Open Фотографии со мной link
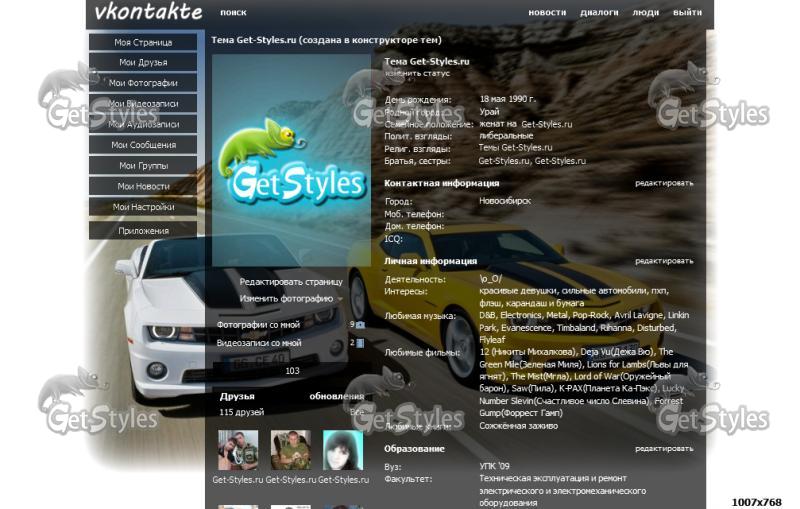 point(258,324)
